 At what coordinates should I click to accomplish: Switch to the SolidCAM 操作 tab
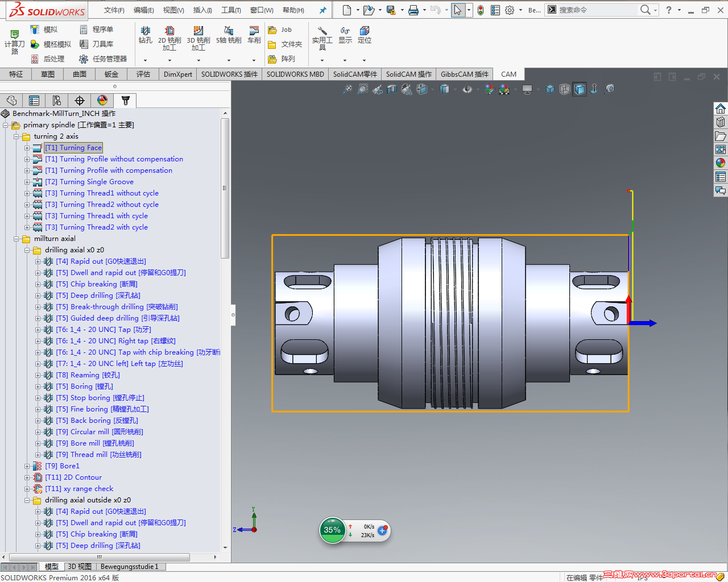[x=409, y=74]
